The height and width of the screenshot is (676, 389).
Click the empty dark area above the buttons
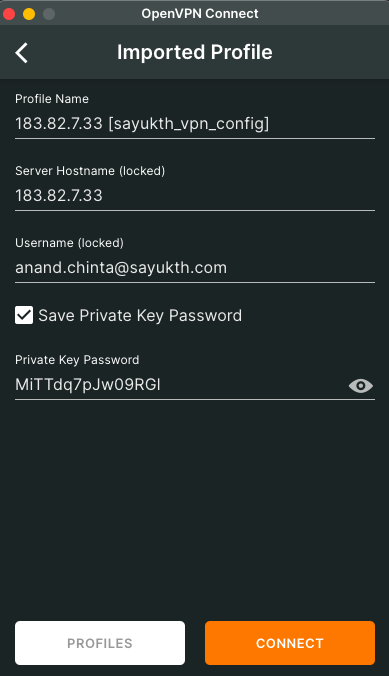click(194, 509)
